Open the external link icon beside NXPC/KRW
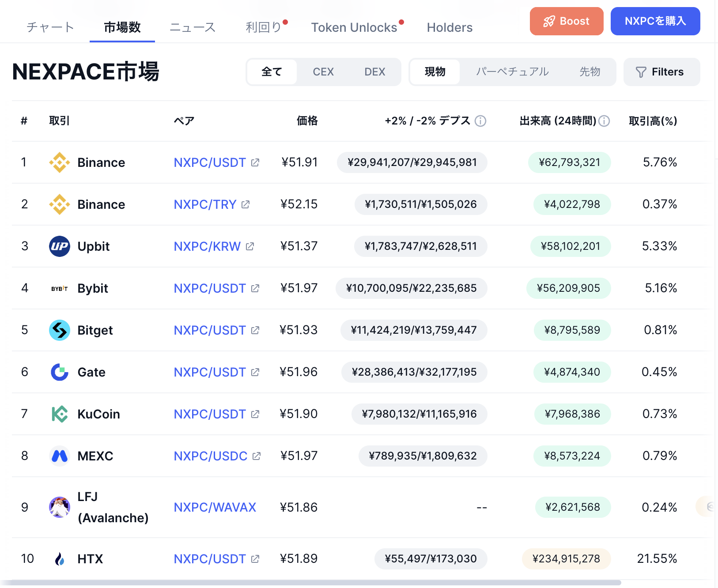This screenshot has width=718, height=588. point(250,246)
